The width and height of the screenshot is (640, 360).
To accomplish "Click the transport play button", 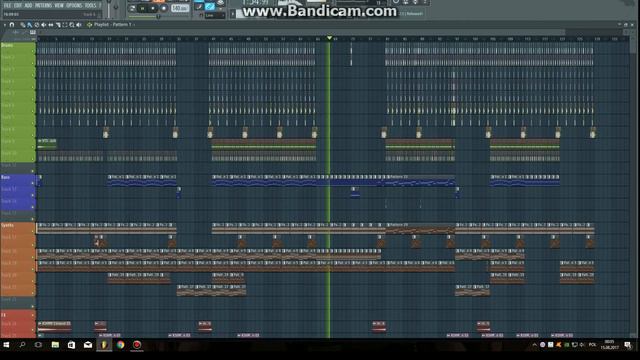I will 142,8.
